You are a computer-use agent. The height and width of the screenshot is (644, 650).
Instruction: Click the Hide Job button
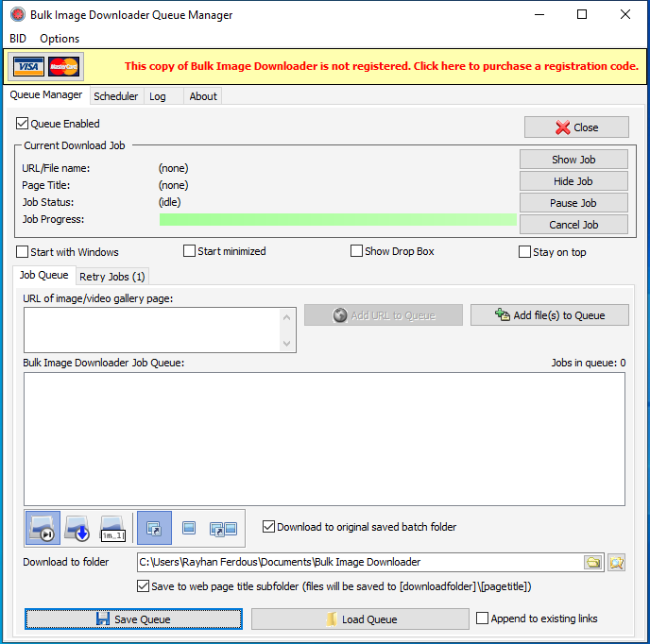click(x=573, y=181)
